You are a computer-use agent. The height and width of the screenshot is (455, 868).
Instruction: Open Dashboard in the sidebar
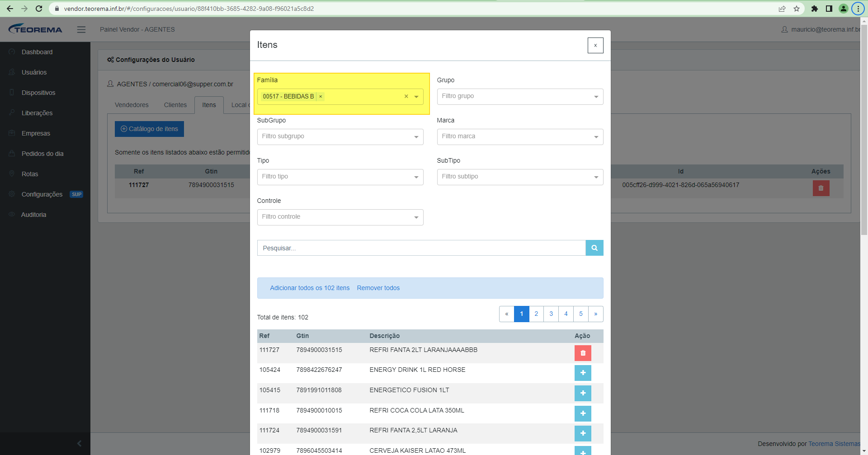[x=37, y=52]
